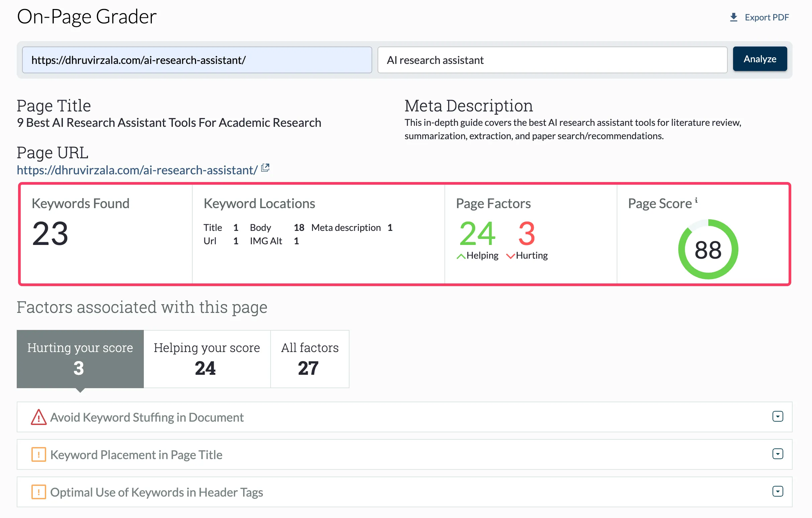Click the Body keyword count 18
Image resolution: width=812 pixels, height=518 pixels.
pos(299,228)
